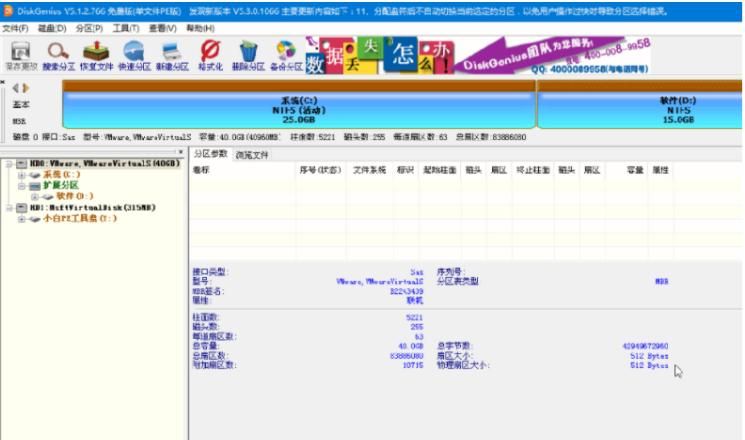Select the HD0 VMware VirtualS (40GB) disk

[x=105, y=164]
